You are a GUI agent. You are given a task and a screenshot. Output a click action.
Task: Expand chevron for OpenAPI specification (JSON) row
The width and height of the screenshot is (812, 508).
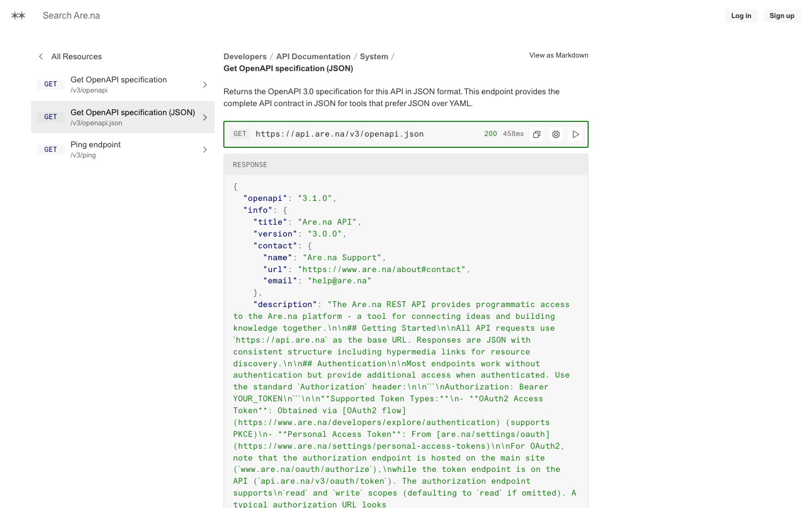point(205,117)
